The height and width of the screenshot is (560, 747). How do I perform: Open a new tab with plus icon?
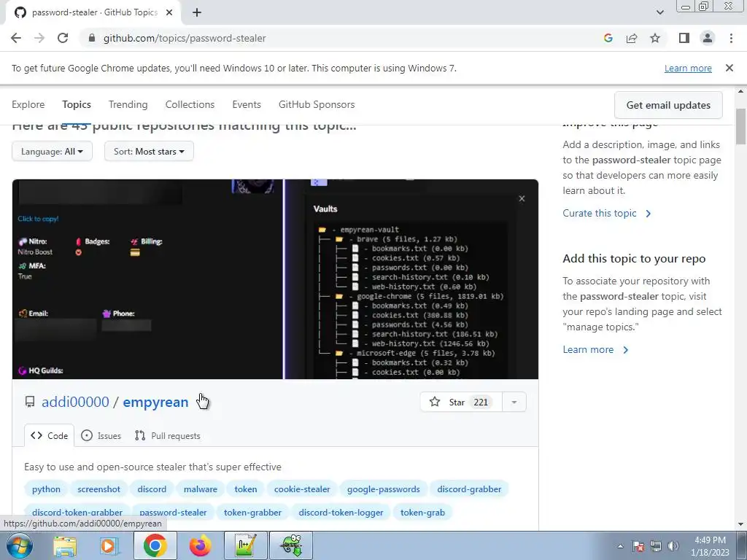(197, 12)
